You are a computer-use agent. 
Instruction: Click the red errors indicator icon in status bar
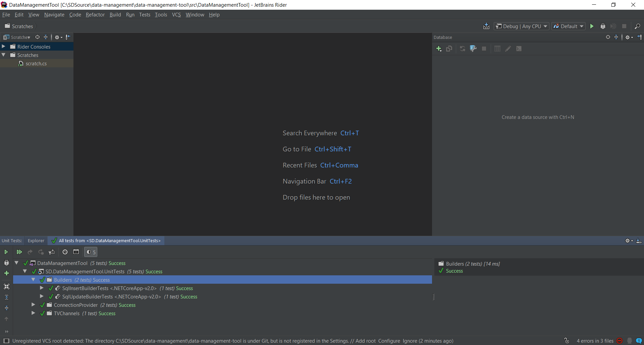click(x=620, y=341)
